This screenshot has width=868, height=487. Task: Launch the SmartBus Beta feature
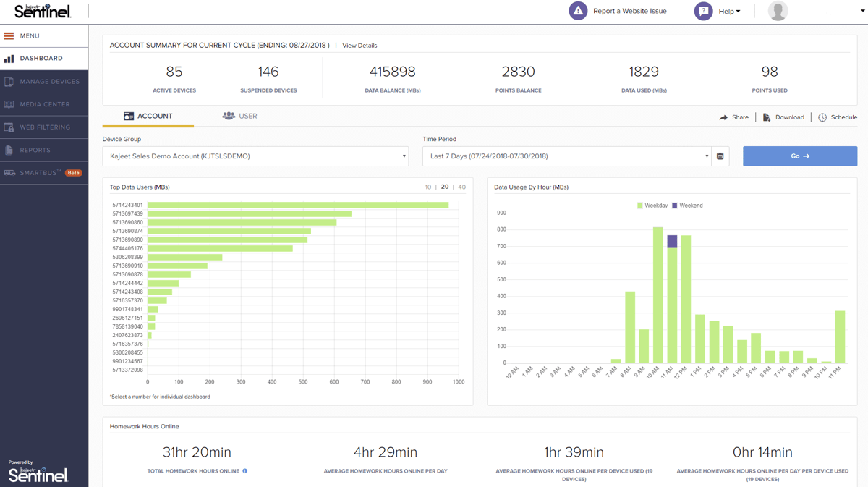pos(43,173)
